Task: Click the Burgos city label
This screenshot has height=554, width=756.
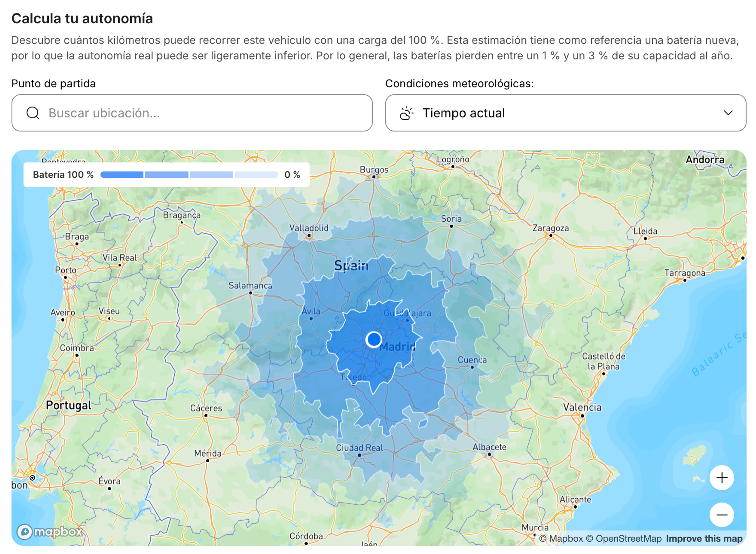Action: [374, 170]
